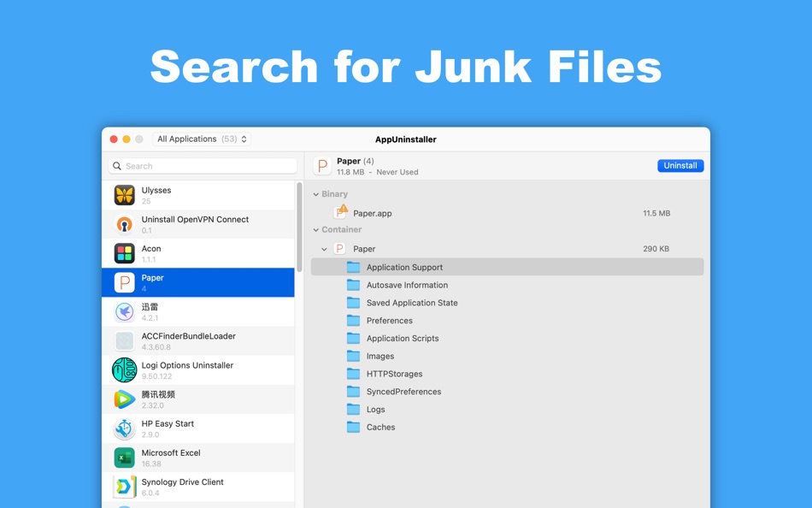Screen dimensions: 812x508
Task: Click the Autosave Information folder name
Action: click(407, 285)
